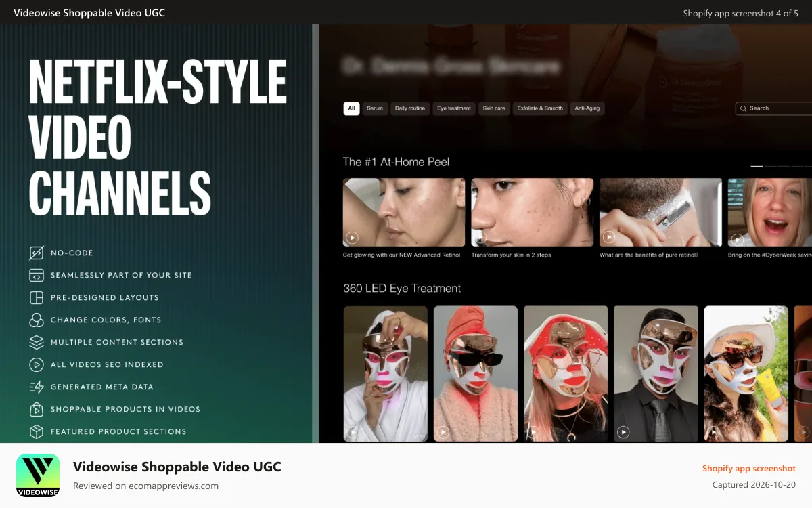Click the 'NETFLIX-STYLE VIDEO CHANNELS' headline
The image size is (812, 508).
(158, 137)
